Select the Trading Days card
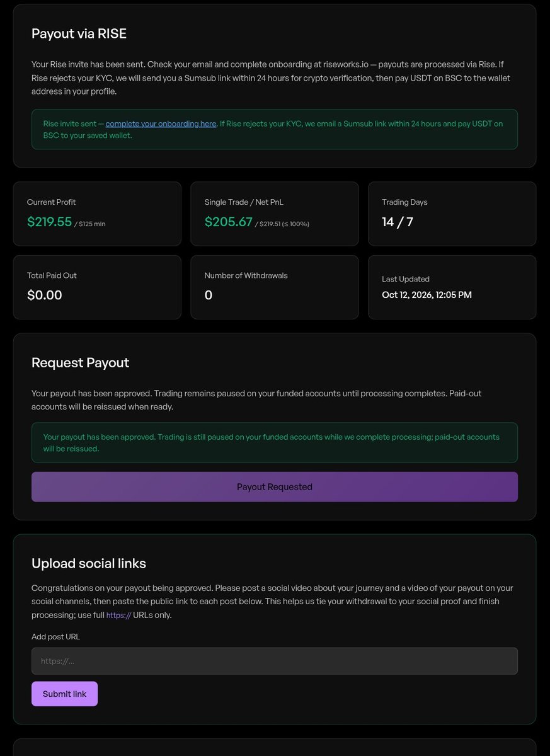The height and width of the screenshot is (756, 550). pyautogui.click(x=452, y=214)
